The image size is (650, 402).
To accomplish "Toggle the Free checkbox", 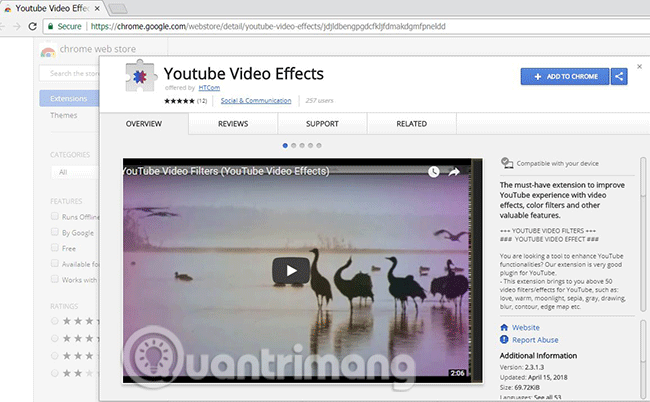I will (x=55, y=247).
